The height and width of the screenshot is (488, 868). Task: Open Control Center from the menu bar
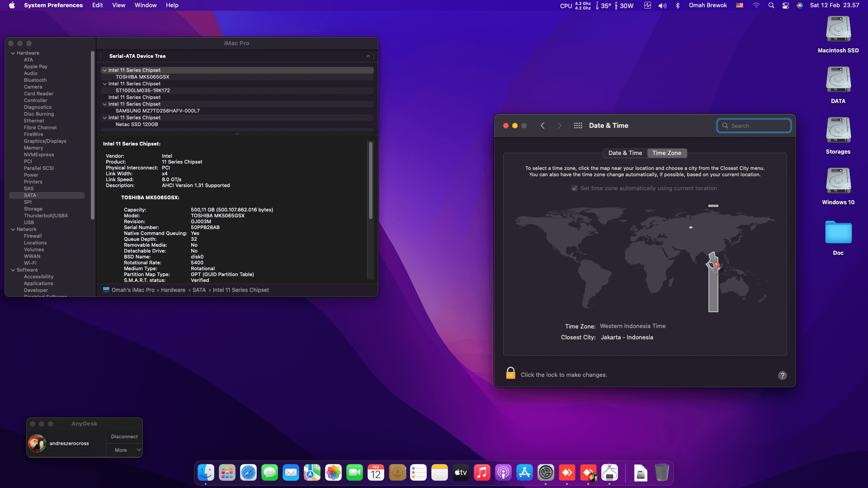[786, 5]
